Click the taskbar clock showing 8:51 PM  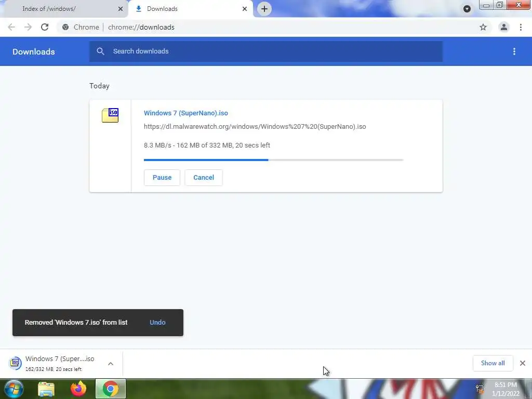[506, 389]
